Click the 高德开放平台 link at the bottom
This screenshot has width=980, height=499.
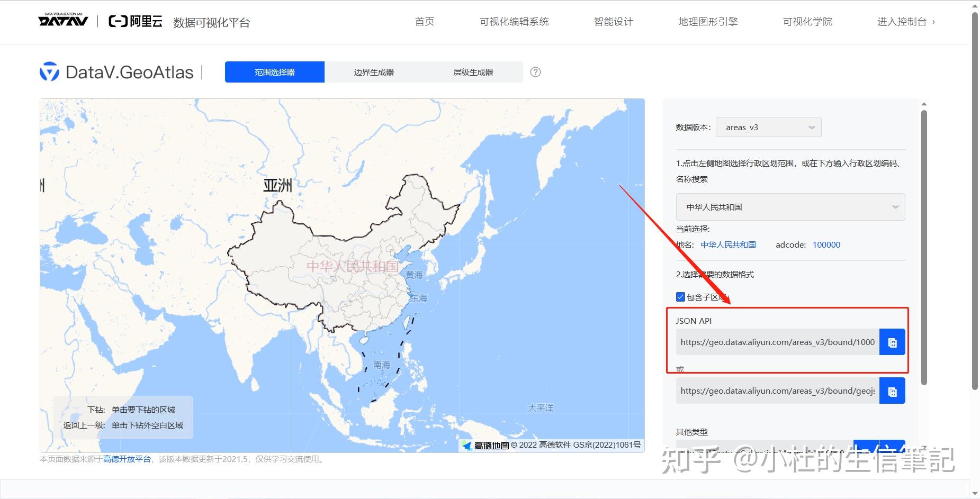tap(127, 460)
